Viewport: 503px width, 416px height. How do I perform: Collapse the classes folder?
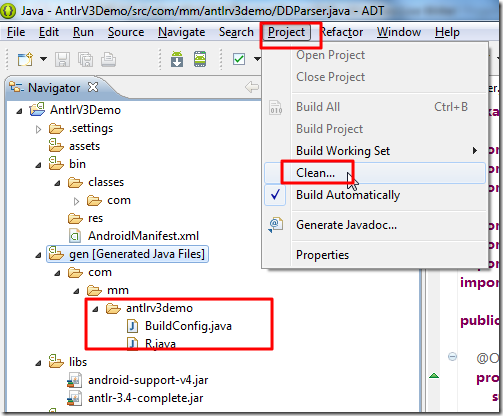(x=58, y=183)
